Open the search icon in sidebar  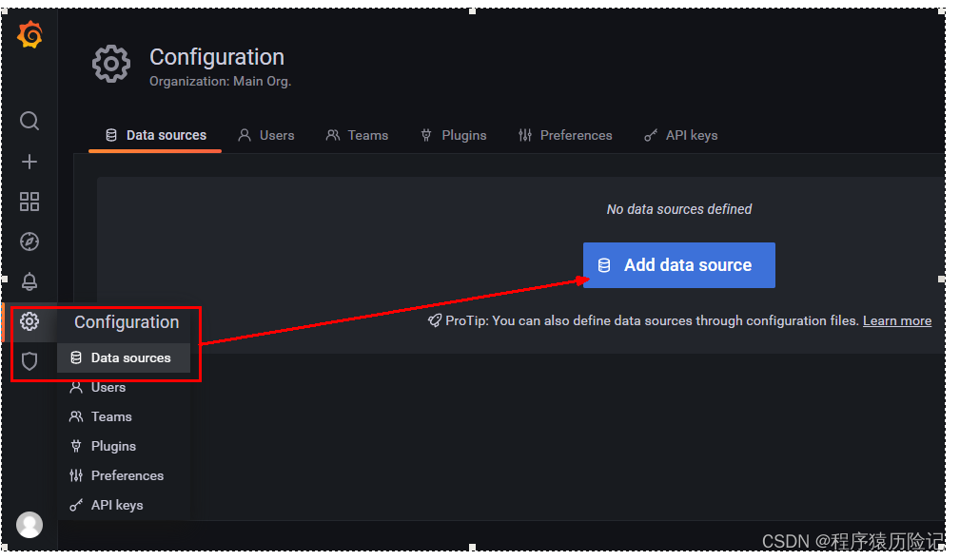coord(29,121)
